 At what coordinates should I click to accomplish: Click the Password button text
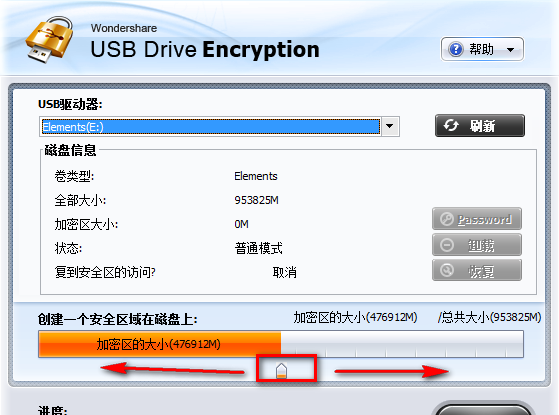click(484, 219)
